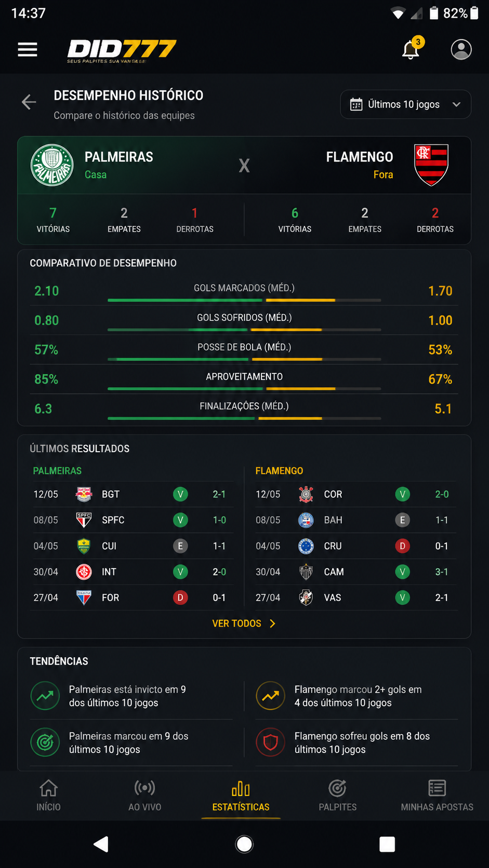This screenshot has height=868, width=489.
Task: Open the 12/05 BGT match row
Action: coord(132,494)
